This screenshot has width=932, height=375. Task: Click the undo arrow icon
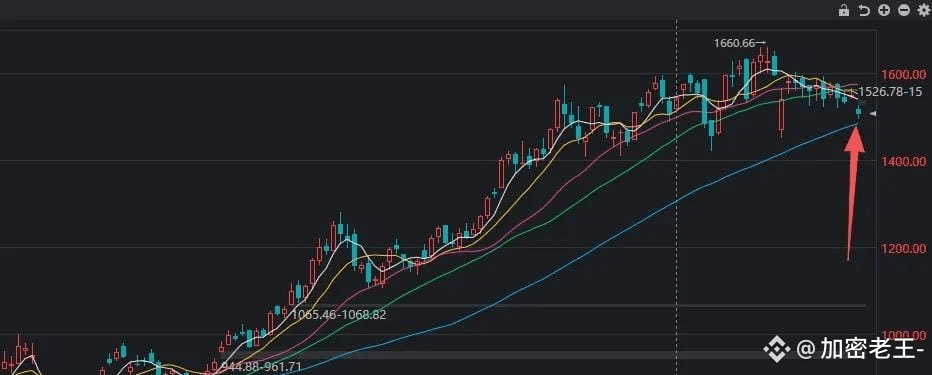click(x=864, y=10)
